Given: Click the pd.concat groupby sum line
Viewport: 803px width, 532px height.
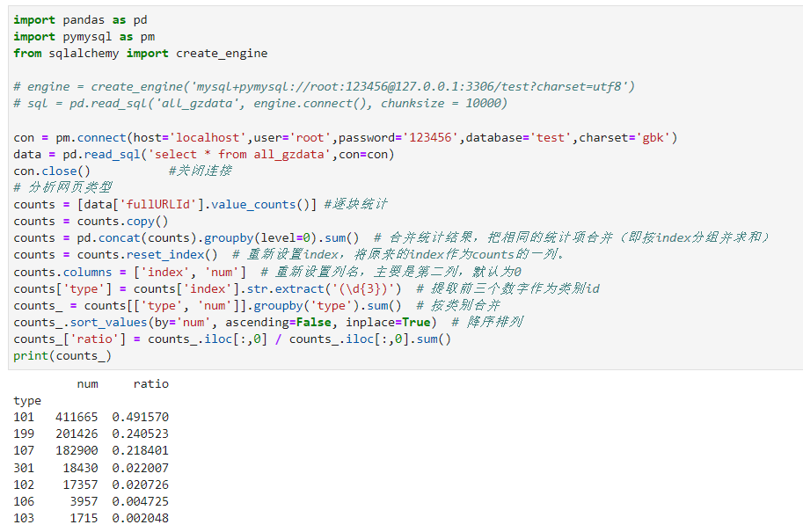Looking at the screenshot, I should 186,238.
